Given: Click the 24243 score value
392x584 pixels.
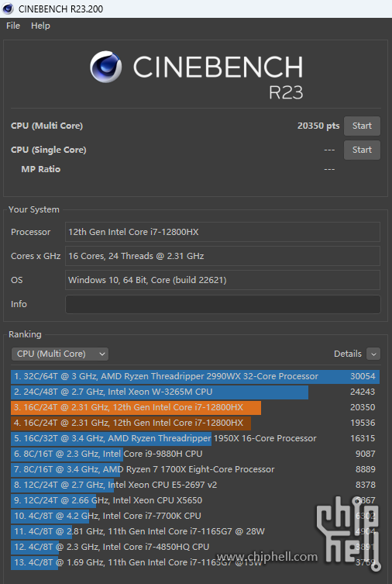Looking at the screenshot, I should [x=363, y=392].
